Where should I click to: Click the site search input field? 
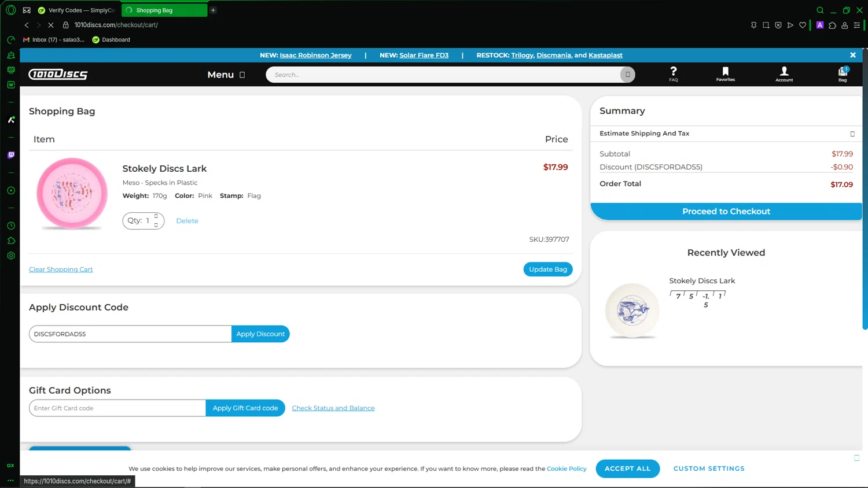click(x=443, y=75)
